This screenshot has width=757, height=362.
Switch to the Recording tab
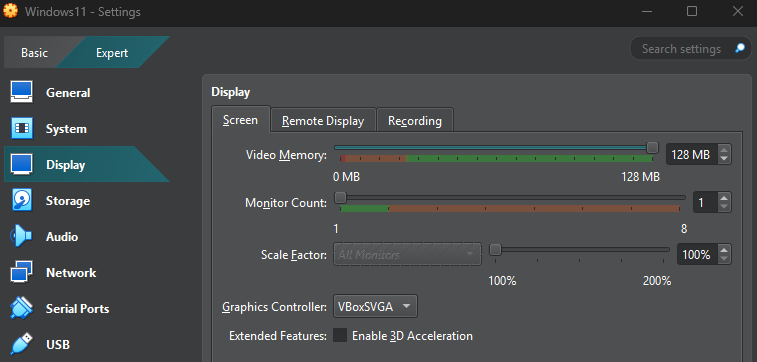(415, 121)
